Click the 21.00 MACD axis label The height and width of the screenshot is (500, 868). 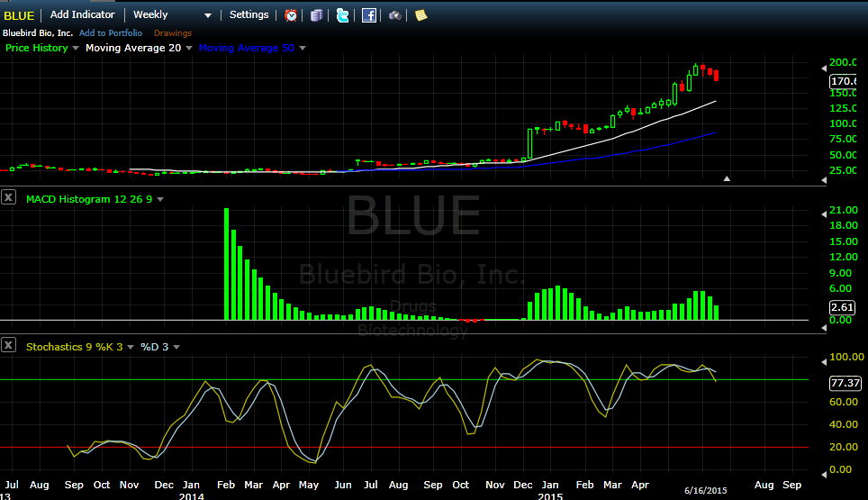(844, 210)
